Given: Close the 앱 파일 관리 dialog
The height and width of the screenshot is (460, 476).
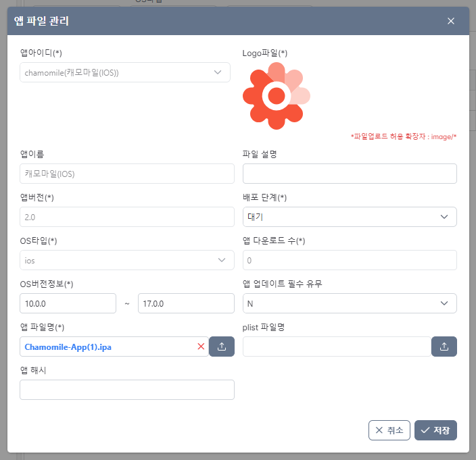Looking at the screenshot, I should (x=451, y=21).
